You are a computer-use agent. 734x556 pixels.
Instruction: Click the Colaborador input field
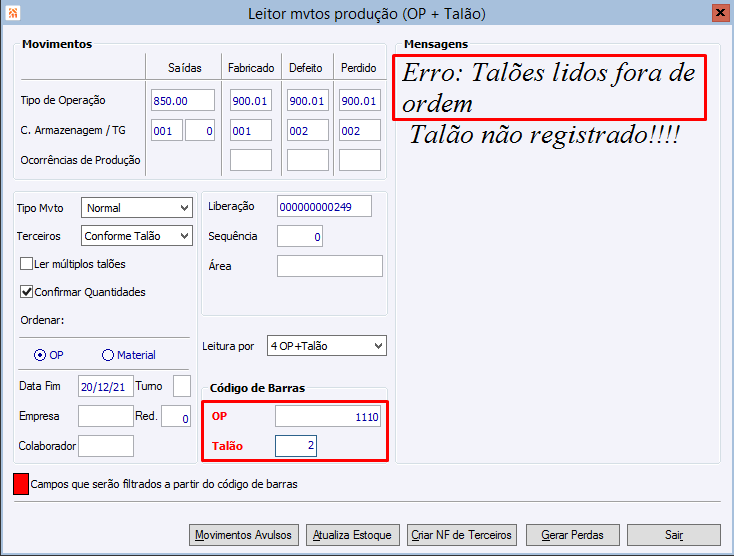pyautogui.click(x=106, y=446)
